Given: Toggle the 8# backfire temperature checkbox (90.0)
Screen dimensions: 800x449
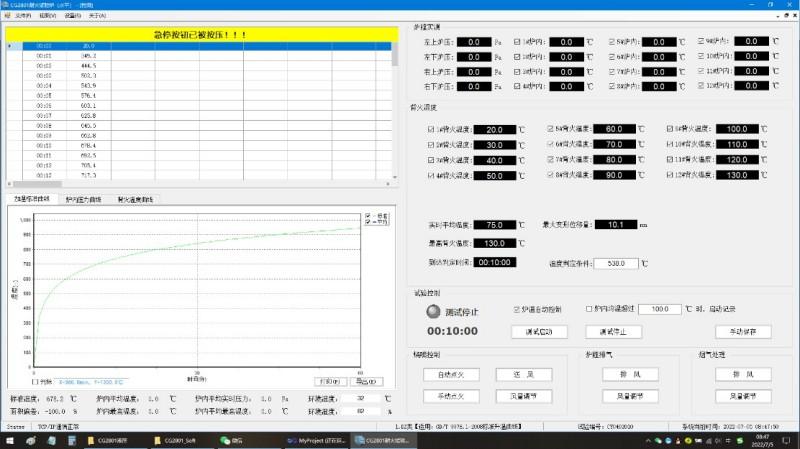Looking at the screenshot, I should point(551,175).
